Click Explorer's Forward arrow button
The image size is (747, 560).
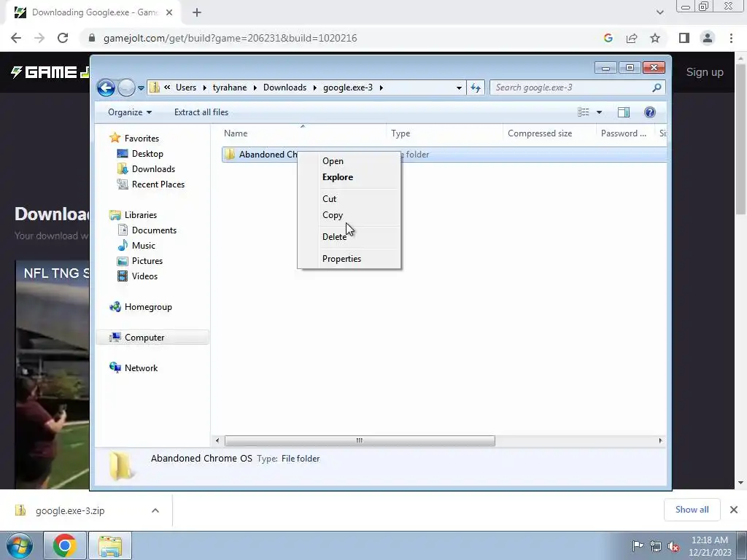coord(126,87)
